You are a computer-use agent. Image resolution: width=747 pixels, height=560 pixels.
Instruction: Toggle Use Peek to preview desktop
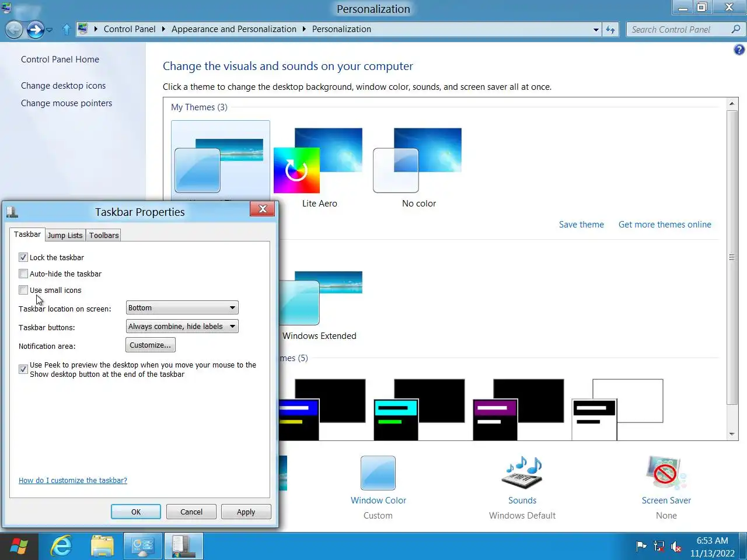point(23,369)
